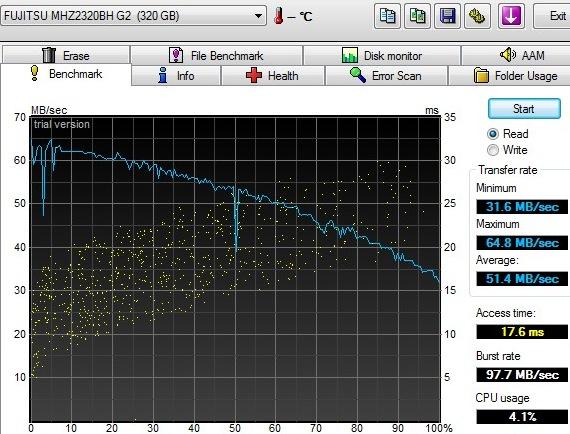Click the File Benchmark document icon
The width and height of the screenshot is (570, 434).
tap(176, 55)
